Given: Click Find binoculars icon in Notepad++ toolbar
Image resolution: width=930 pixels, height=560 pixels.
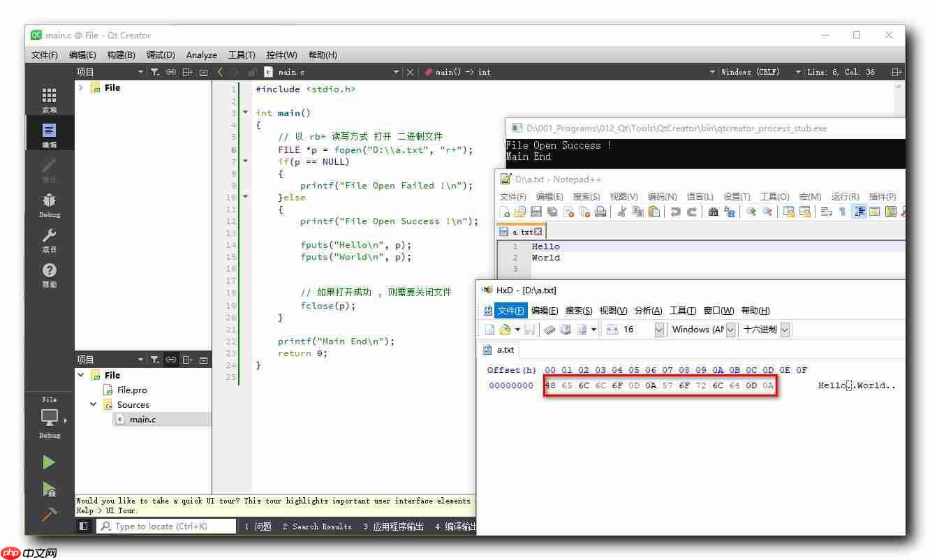Looking at the screenshot, I should tap(713, 212).
